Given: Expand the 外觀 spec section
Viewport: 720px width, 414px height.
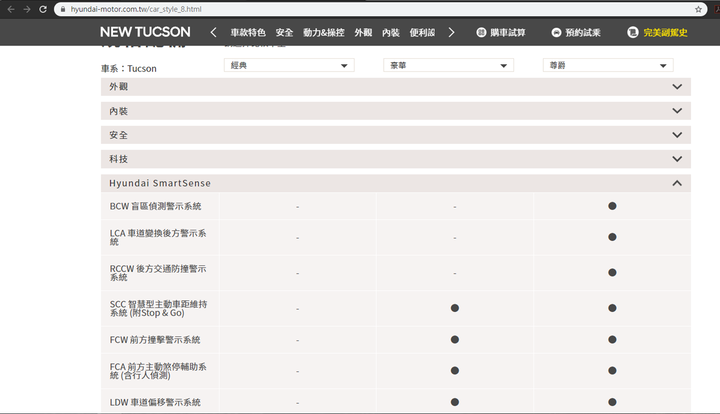Looking at the screenshot, I should pyautogui.click(x=396, y=87).
